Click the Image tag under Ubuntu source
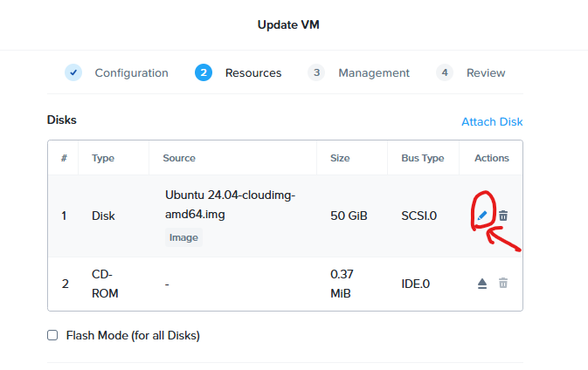588x370 pixels. coord(183,236)
